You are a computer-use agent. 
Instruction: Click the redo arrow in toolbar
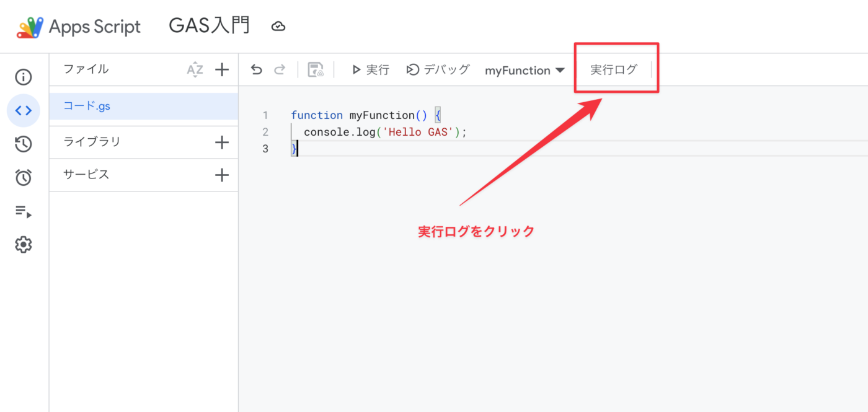click(280, 70)
